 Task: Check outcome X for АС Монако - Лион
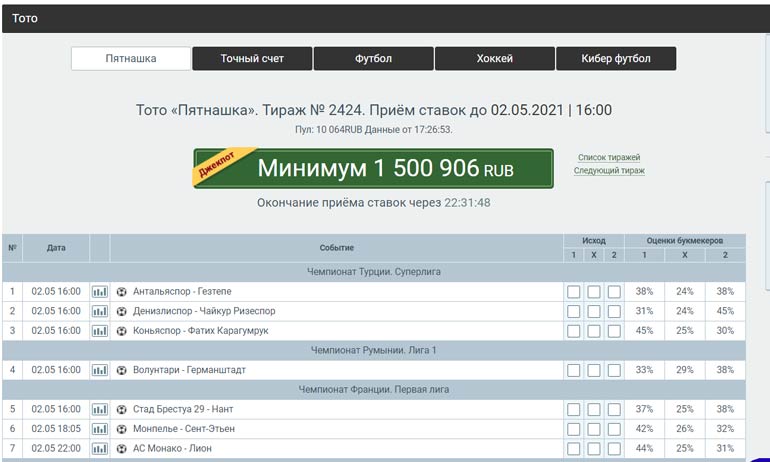click(x=594, y=449)
